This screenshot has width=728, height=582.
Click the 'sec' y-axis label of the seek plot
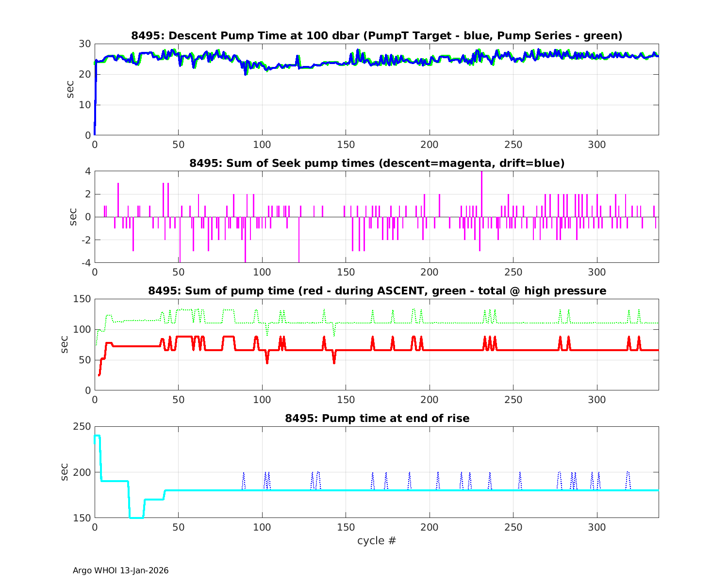(71, 217)
